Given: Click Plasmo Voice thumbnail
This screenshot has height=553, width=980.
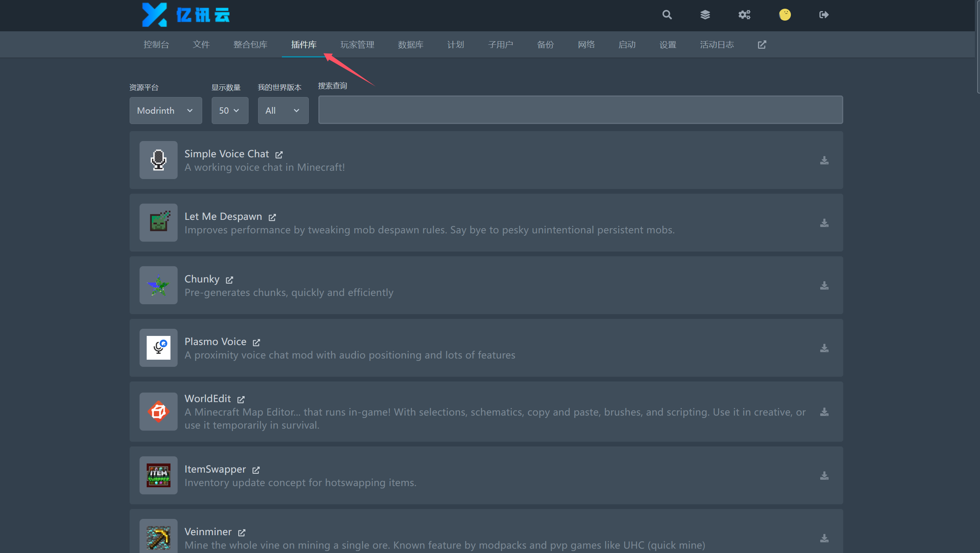Looking at the screenshot, I should tap(158, 348).
